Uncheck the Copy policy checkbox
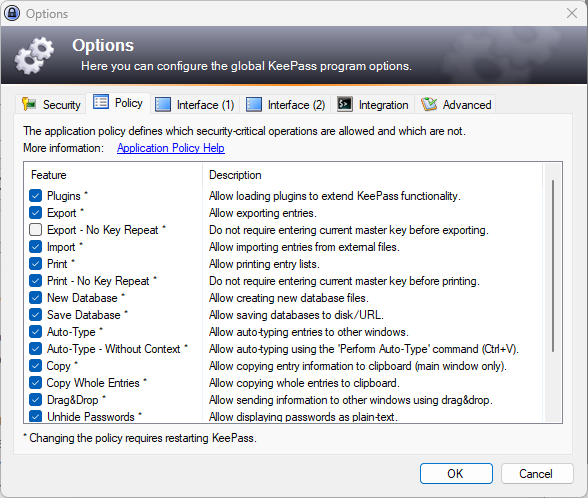Image resolution: width=588 pixels, height=498 pixels. [x=35, y=366]
